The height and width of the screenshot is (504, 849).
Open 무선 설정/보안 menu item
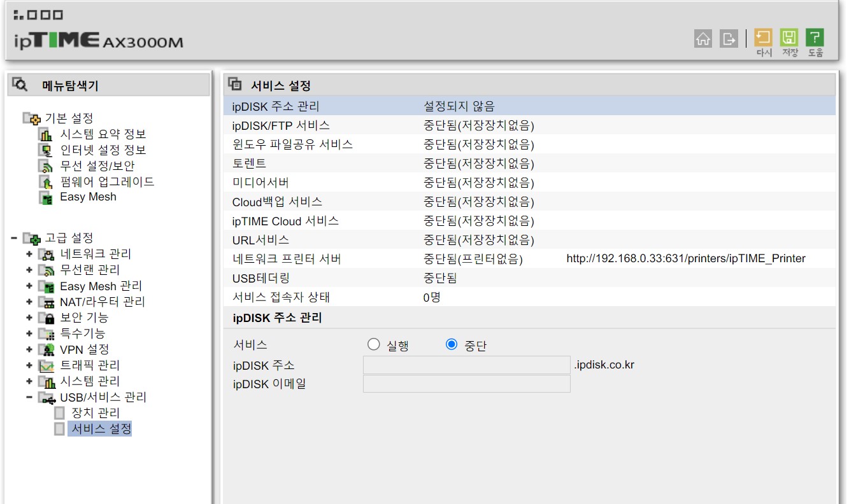click(x=97, y=166)
